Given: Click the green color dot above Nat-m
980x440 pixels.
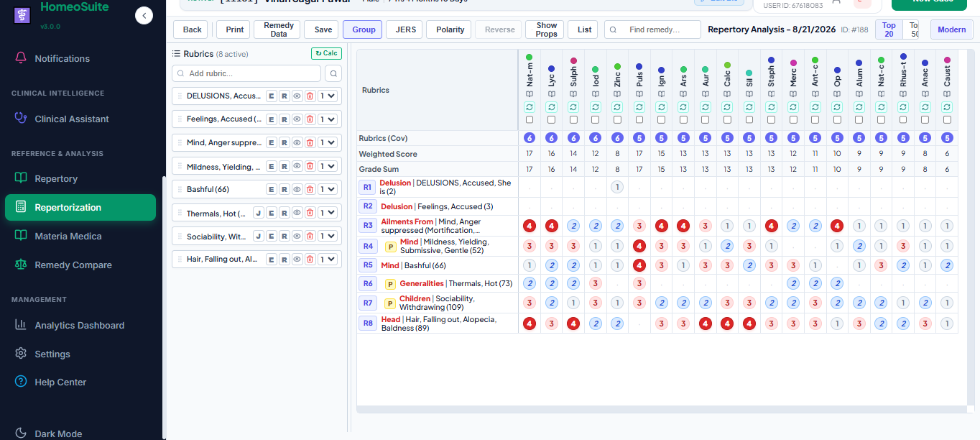Looking at the screenshot, I should pos(530,57).
